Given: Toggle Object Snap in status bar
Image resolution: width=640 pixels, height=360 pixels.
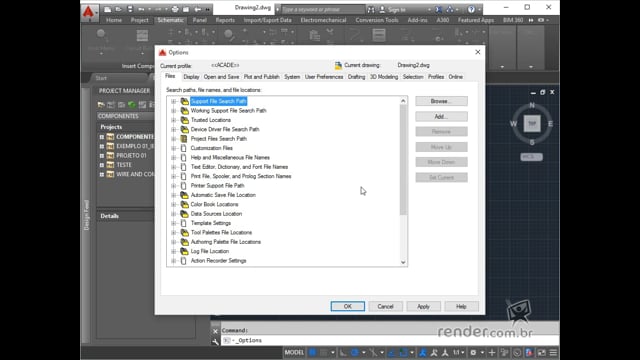Looking at the screenshot, I should tap(403, 353).
